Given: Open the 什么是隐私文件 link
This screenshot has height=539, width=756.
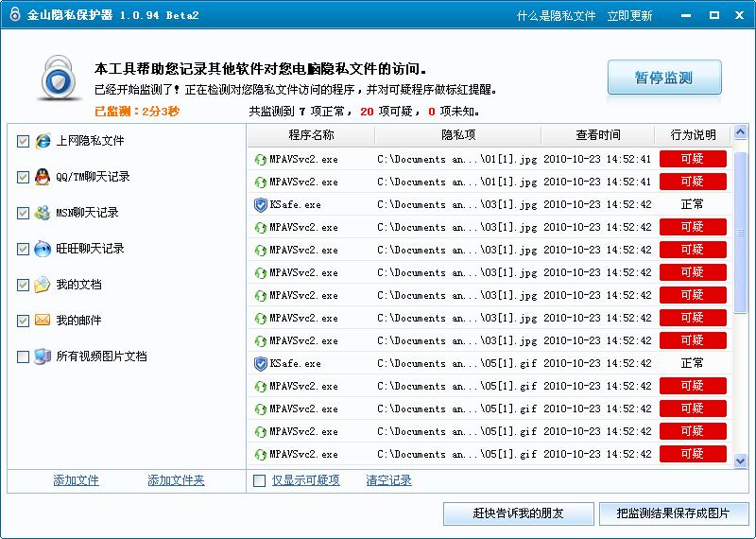Looking at the screenshot, I should [556, 15].
